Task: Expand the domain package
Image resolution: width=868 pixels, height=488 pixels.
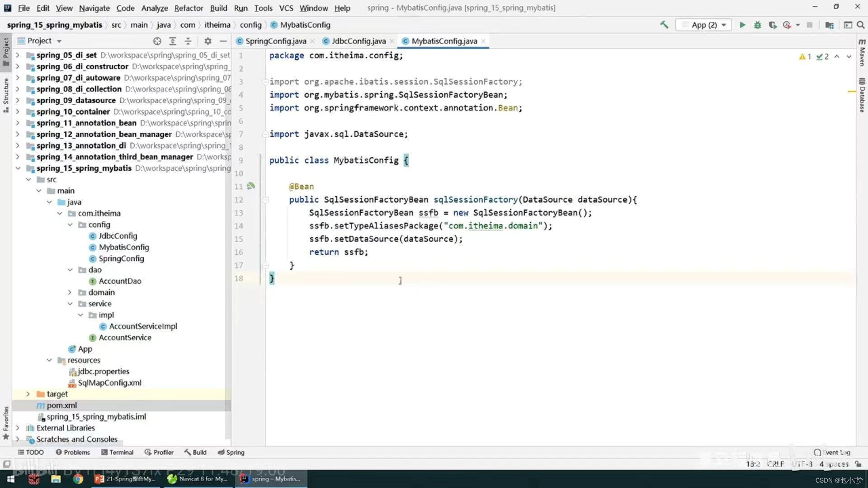Action: click(70, 292)
